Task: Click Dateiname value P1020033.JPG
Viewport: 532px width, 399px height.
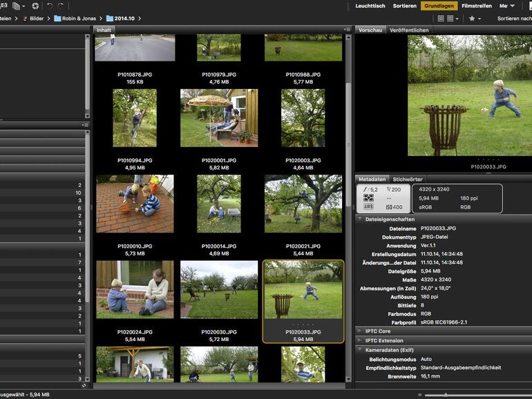Action: tap(438, 228)
